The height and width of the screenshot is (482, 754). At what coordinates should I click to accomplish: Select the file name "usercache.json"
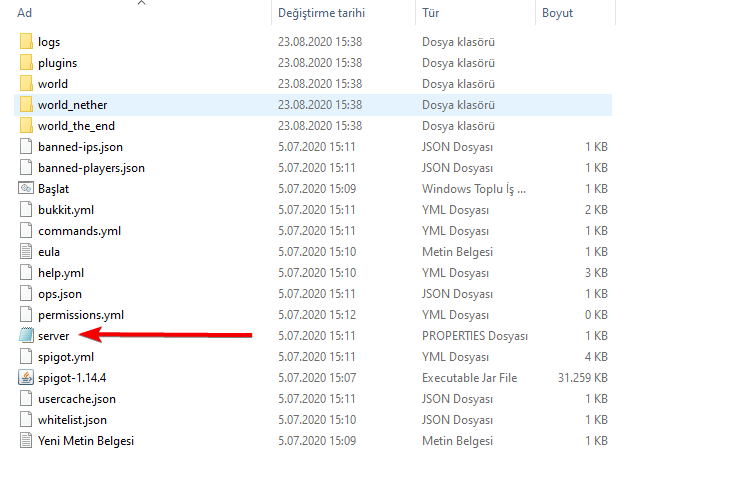click(x=77, y=399)
